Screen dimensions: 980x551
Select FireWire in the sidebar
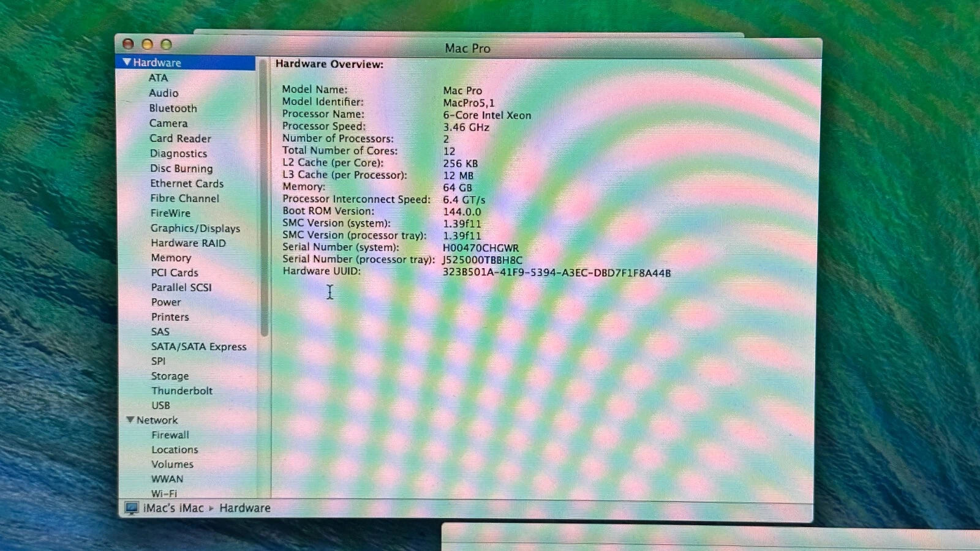pos(170,213)
